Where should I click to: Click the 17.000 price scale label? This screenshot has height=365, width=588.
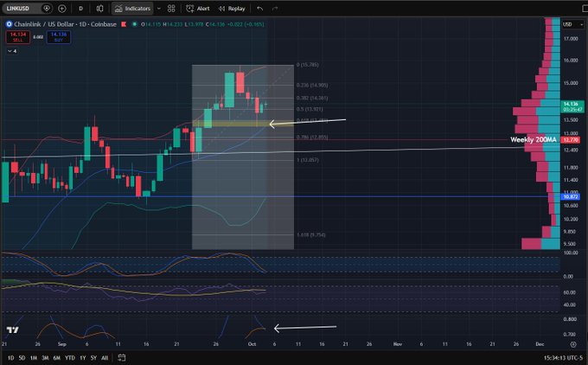(x=571, y=39)
